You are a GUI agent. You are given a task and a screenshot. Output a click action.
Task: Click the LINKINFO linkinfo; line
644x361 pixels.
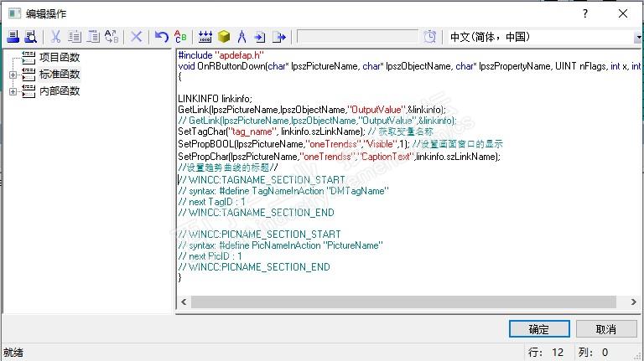tap(215, 99)
